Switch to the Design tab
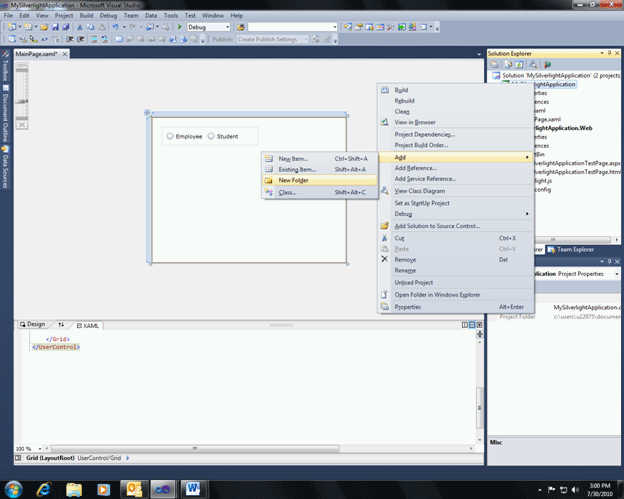Image resolution: width=624 pixels, height=499 pixels. pyautogui.click(x=33, y=325)
